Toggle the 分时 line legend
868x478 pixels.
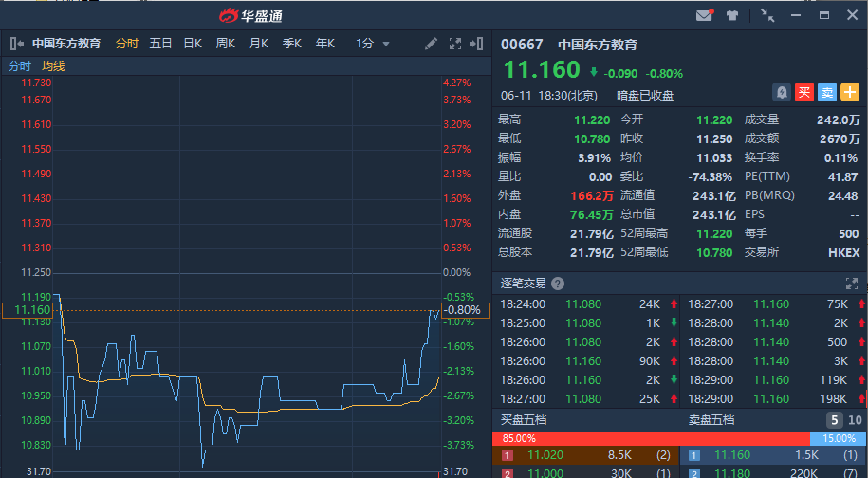(20, 66)
